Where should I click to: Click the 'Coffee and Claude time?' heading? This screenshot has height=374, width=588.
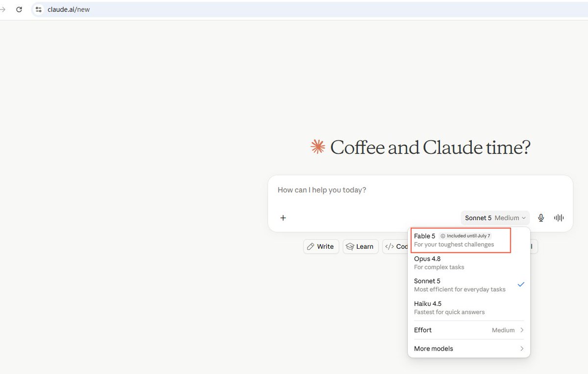point(430,147)
